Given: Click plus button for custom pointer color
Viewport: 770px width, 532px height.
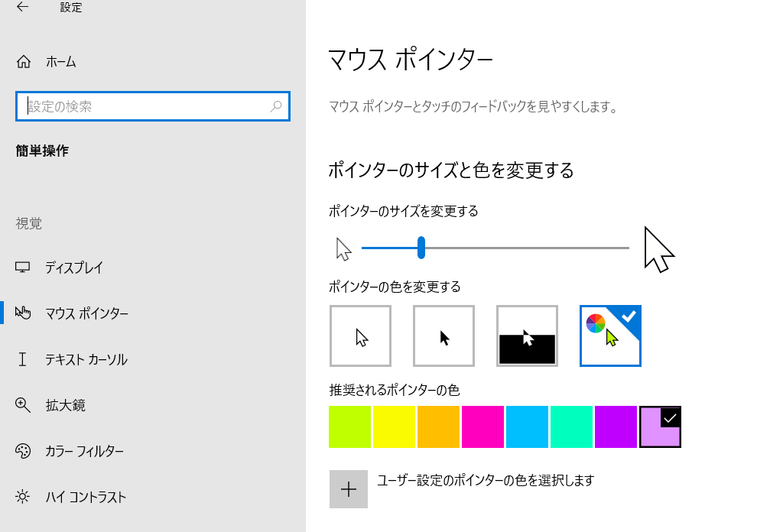Looking at the screenshot, I should 349,489.
